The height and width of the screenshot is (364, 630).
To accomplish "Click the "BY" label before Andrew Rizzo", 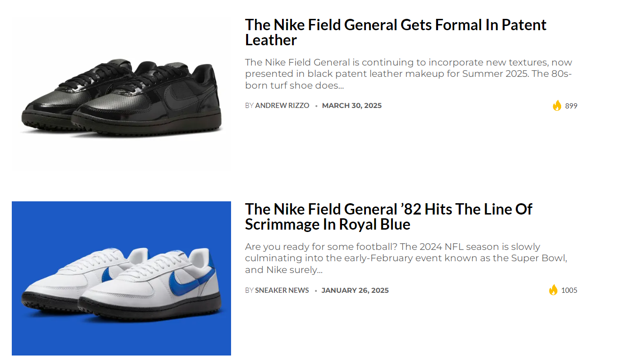I will [x=249, y=106].
